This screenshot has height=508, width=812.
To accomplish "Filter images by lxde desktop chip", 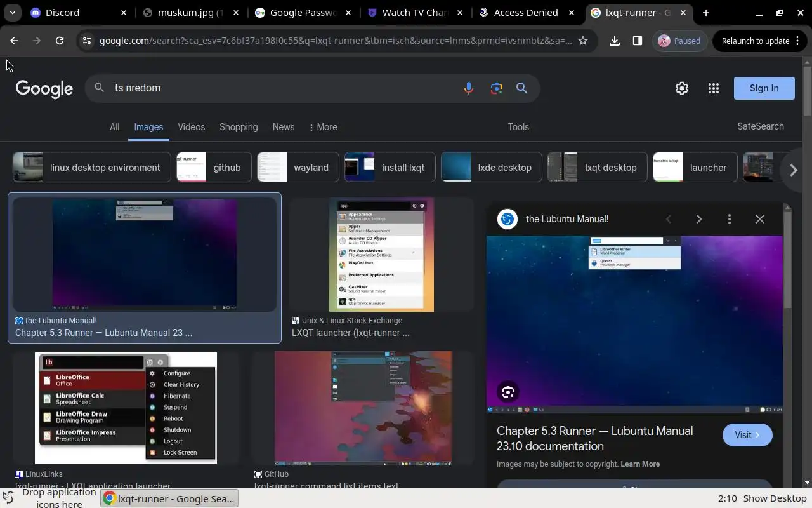I will click(492, 167).
